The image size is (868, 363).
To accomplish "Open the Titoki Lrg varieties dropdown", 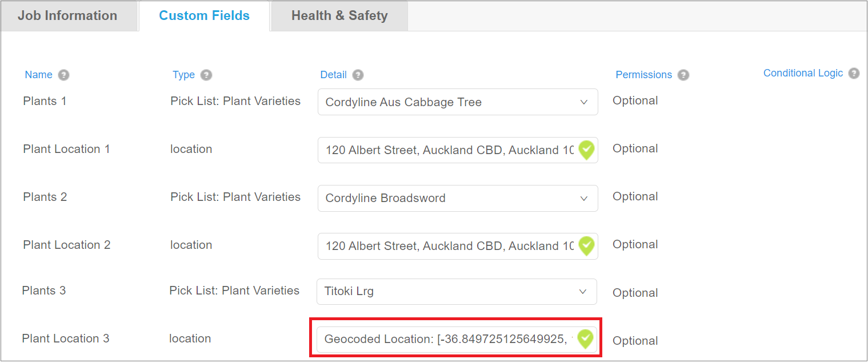I will [583, 292].
